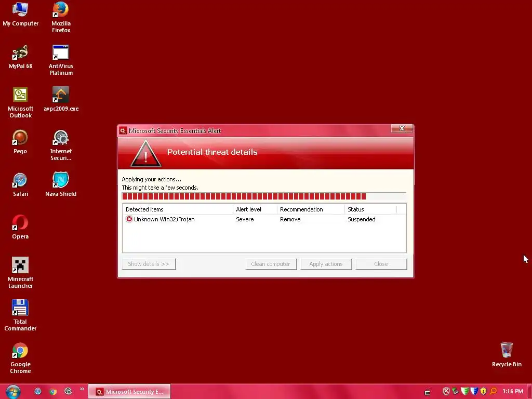Click the warning triangle in alert header
This screenshot has height=399, width=532.
pos(146,154)
